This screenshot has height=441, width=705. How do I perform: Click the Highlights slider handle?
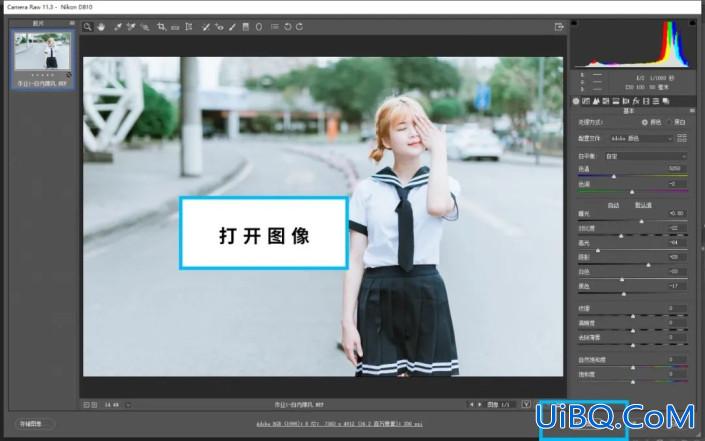598,250
